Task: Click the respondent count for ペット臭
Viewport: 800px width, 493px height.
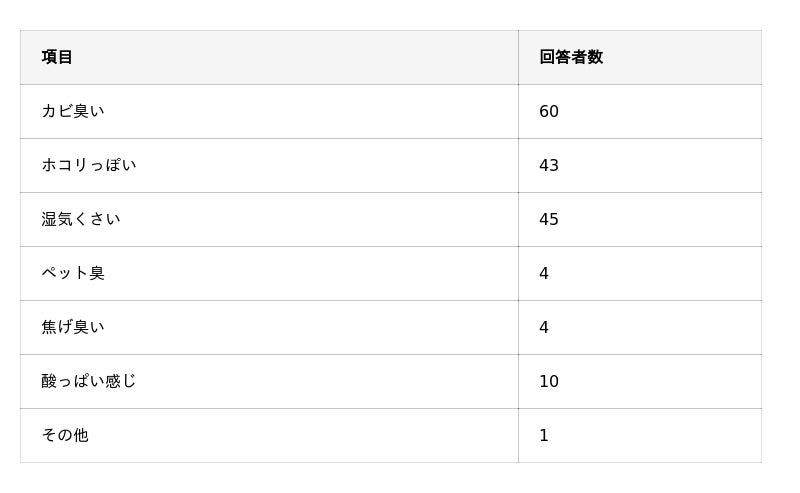Action: point(544,273)
